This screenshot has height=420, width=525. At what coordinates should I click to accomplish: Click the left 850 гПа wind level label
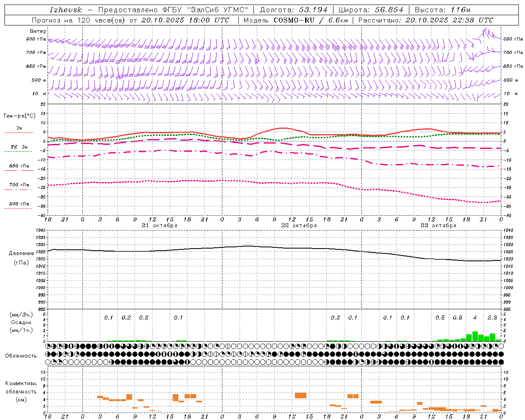coord(36,66)
